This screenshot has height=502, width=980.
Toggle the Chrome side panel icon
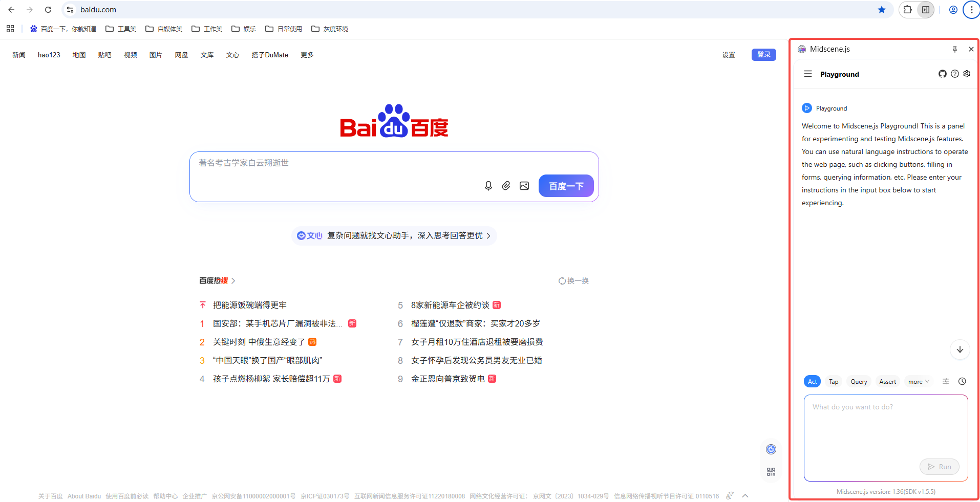click(x=926, y=10)
